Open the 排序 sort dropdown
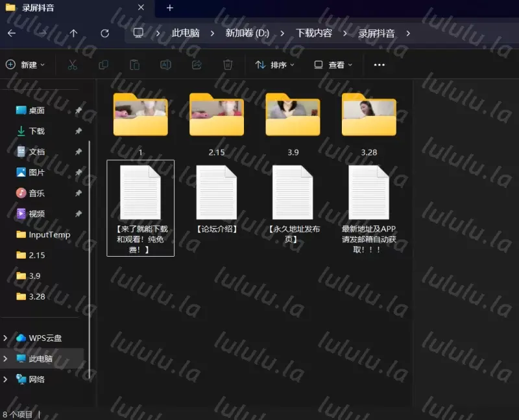Screen dimensions: 519x420 [x=274, y=65]
